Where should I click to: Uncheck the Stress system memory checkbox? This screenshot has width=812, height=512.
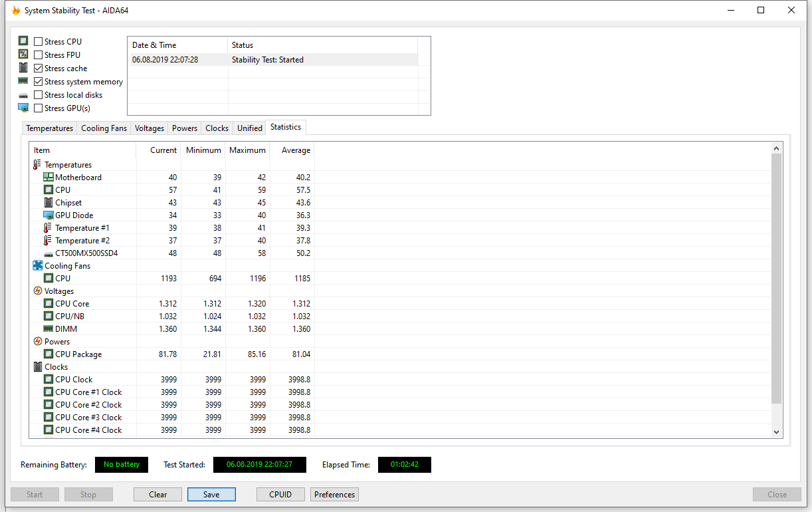(39, 81)
